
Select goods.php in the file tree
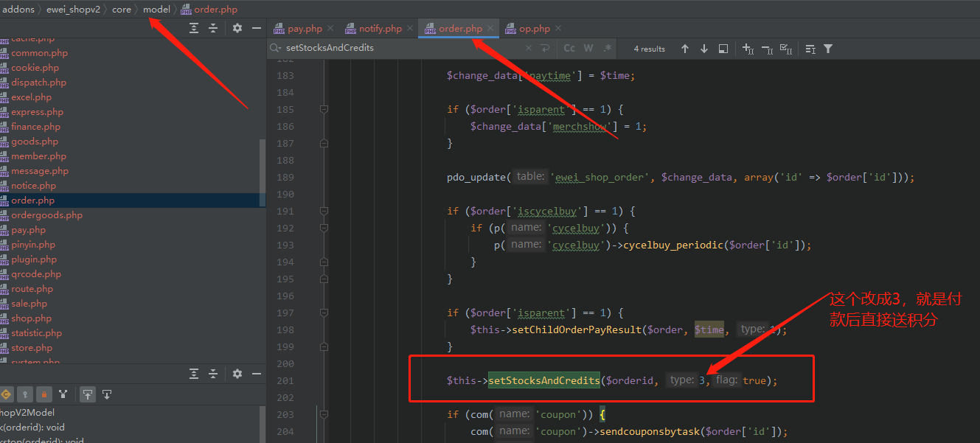pyautogui.click(x=35, y=142)
